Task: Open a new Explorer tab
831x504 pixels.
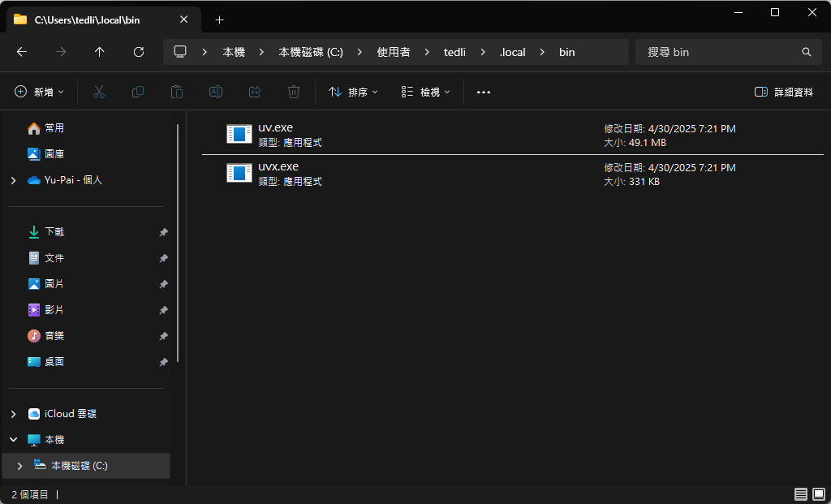Action: (x=219, y=19)
